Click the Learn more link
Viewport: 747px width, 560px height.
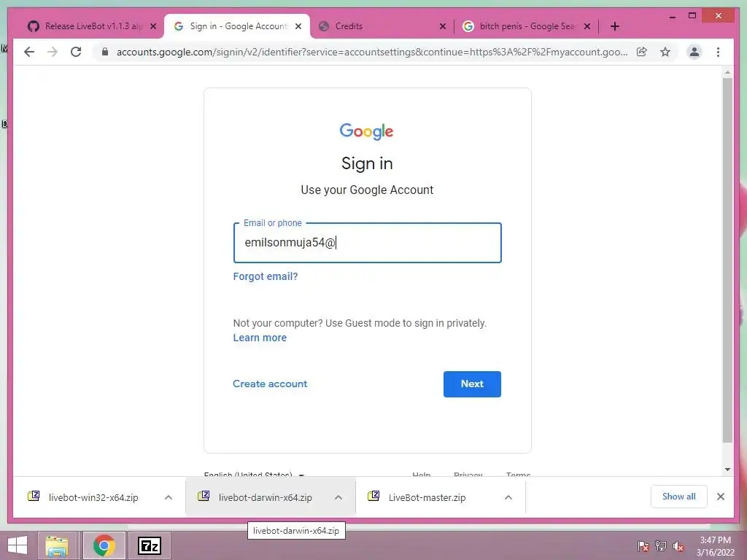tap(260, 338)
